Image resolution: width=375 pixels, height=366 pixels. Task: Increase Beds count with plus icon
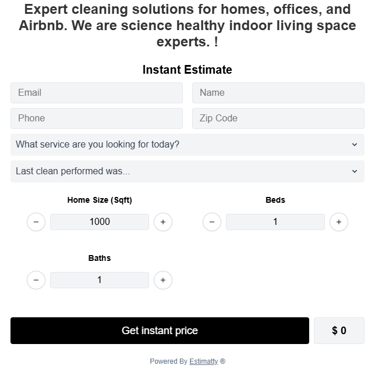coord(339,222)
